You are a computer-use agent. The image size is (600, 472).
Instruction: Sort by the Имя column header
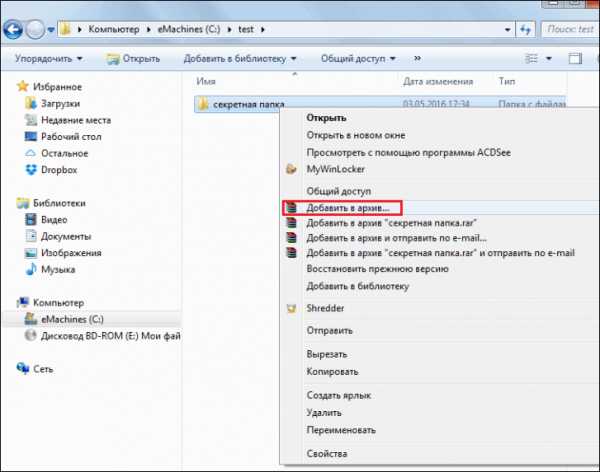pos(206,82)
